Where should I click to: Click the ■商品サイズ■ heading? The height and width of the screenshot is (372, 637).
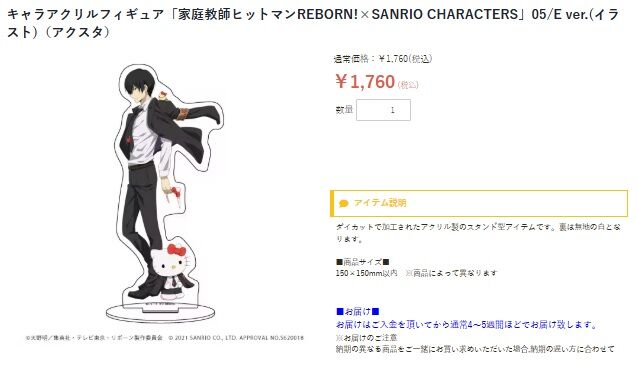(362, 262)
